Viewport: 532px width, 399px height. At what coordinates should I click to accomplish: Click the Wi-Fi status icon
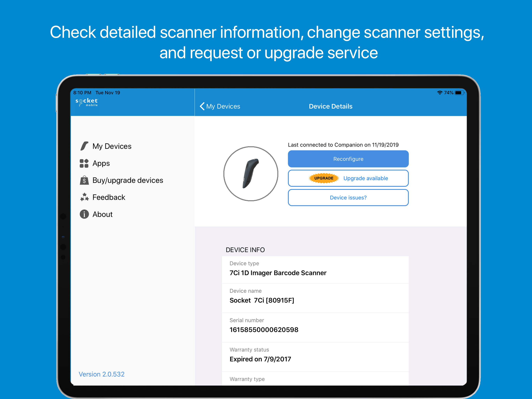(x=440, y=92)
